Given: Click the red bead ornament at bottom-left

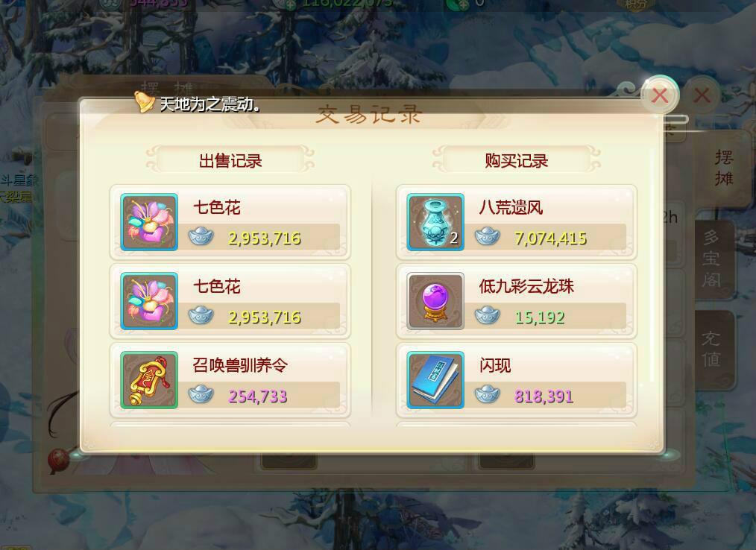Looking at the screenshot, I should (59, 460).
